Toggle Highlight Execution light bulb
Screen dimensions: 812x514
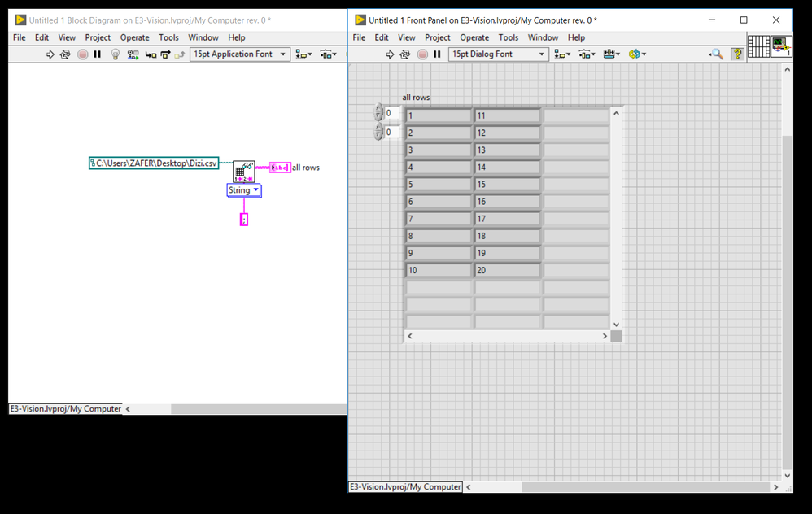click(116, 54)
